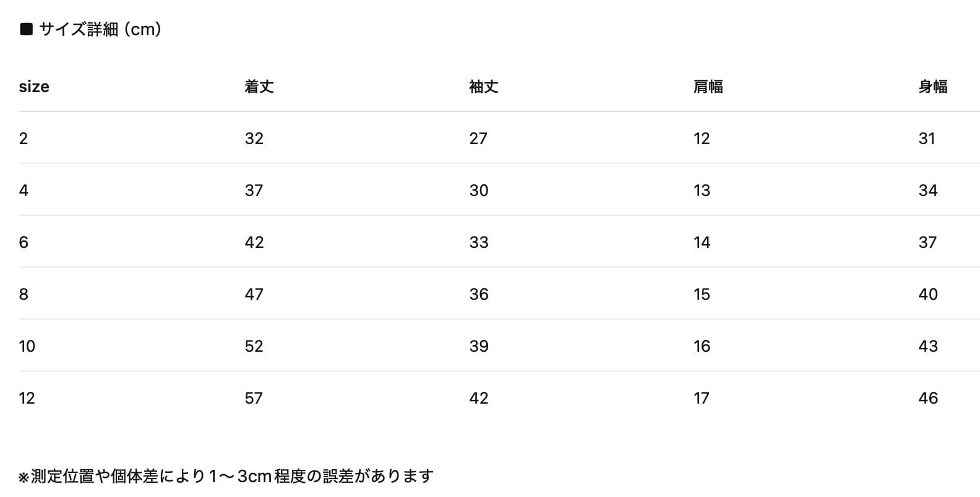
Task: Click the 肩幅 value 17 for size 12
Action: coord(702,398)
